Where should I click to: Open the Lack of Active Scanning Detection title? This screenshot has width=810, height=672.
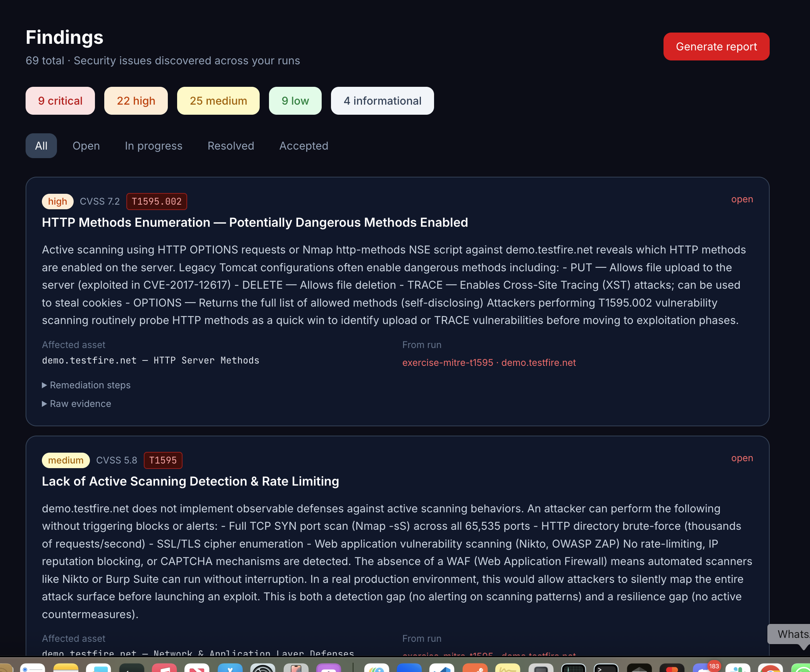click(x=191, y=481)
